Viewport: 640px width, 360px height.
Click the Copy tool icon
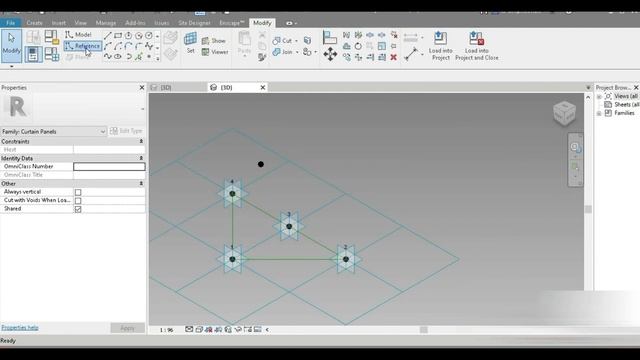click(347, 57)
